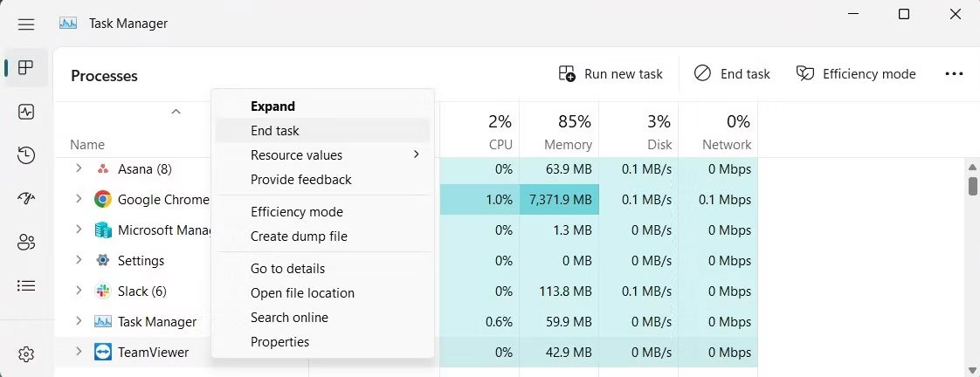The height and width of the screenshot is (377, 980).
Task: Select the Slack (6) row name
Action: (141, 291)
